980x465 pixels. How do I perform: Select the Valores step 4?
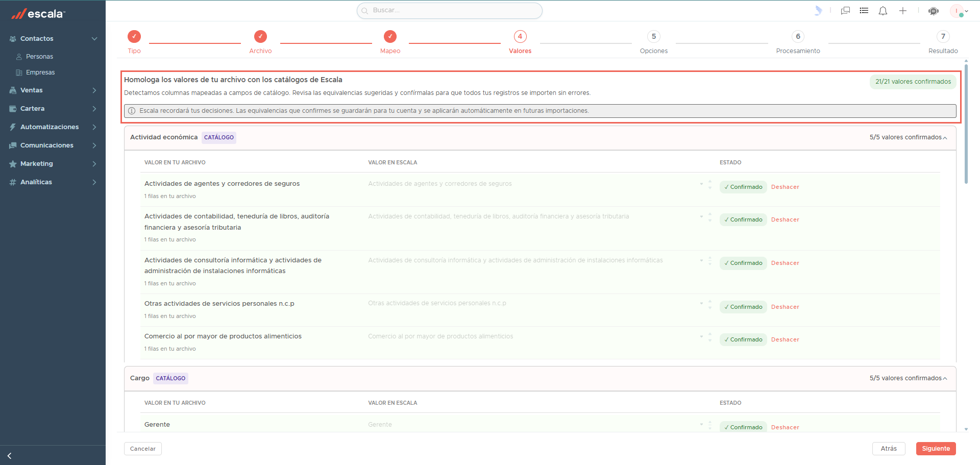pos(520,42)
